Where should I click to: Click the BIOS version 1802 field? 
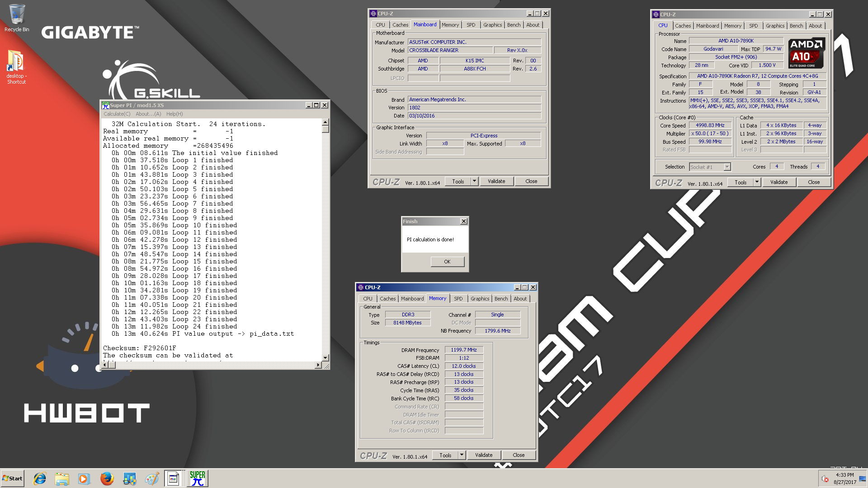[474, 108]
